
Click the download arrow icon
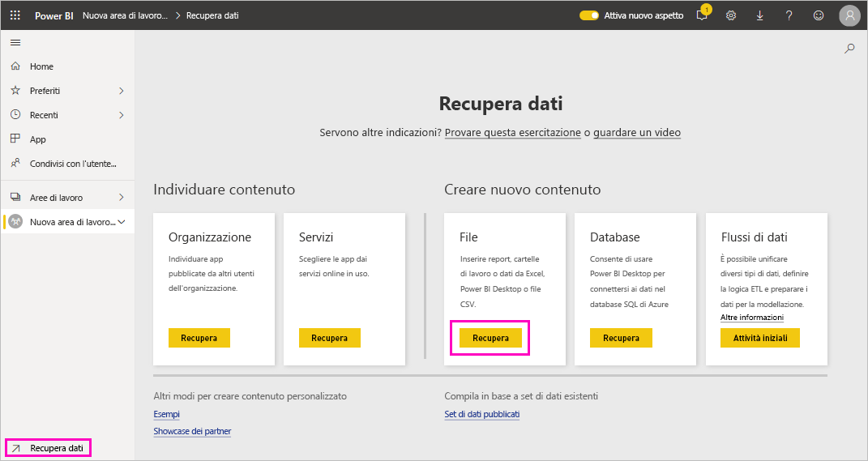click(760, 15)
